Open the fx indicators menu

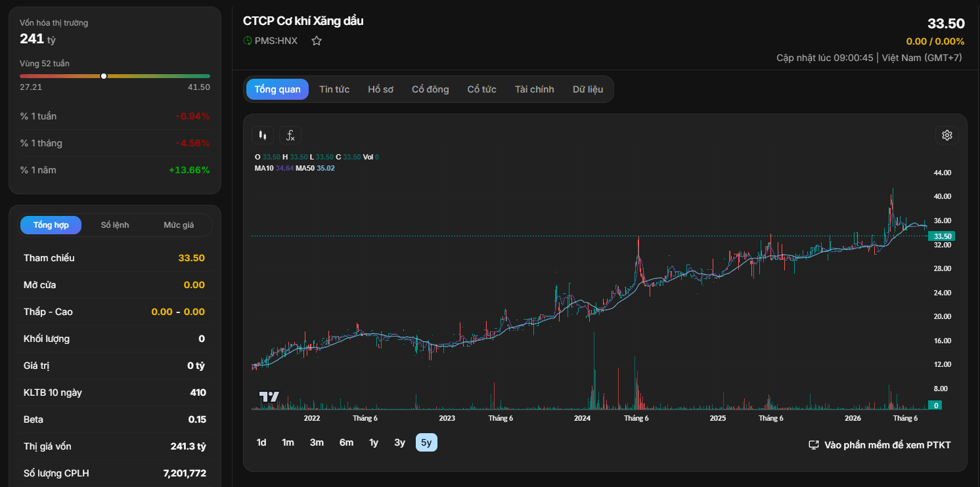(290, 136)
